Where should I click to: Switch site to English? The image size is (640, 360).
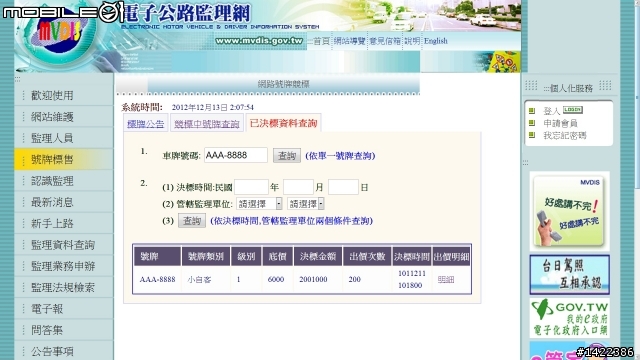pyautogui.click(x=436, y=41)
